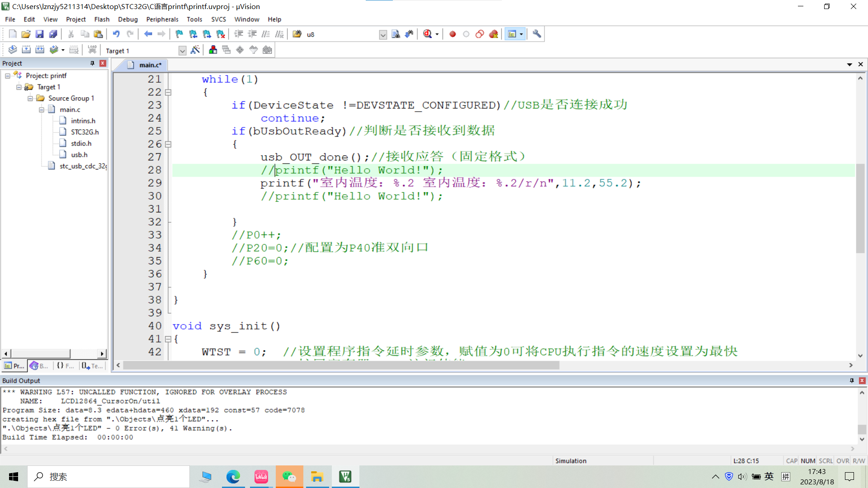Click the Download to flash LOAD icon
Screen dimensions: 868x488
[x=92, y=49]
